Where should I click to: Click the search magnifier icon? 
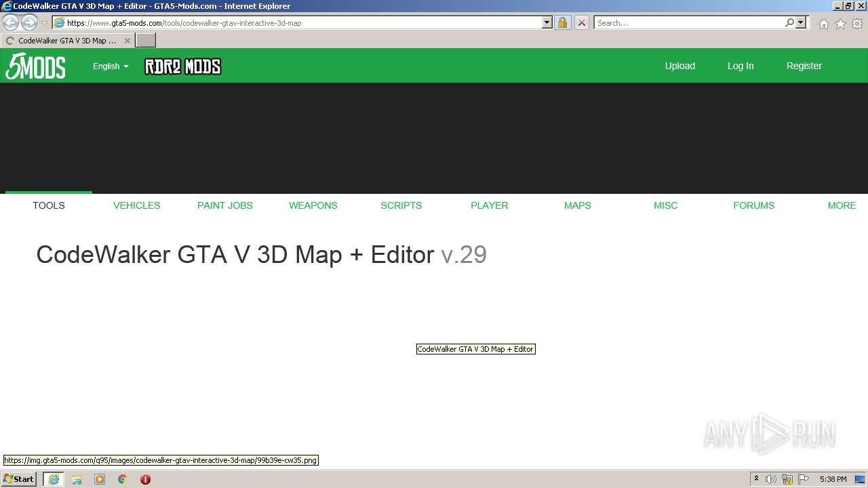point(789,23)
